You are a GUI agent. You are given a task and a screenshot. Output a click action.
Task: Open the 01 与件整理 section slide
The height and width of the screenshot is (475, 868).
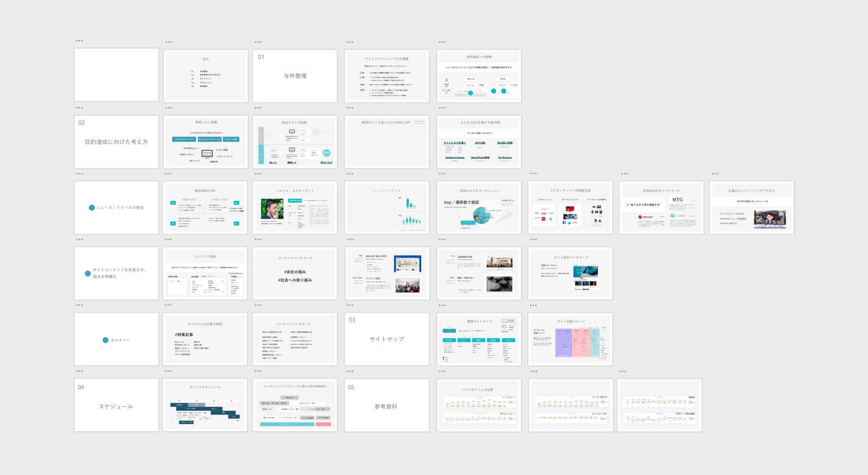(x=295, y=75)
